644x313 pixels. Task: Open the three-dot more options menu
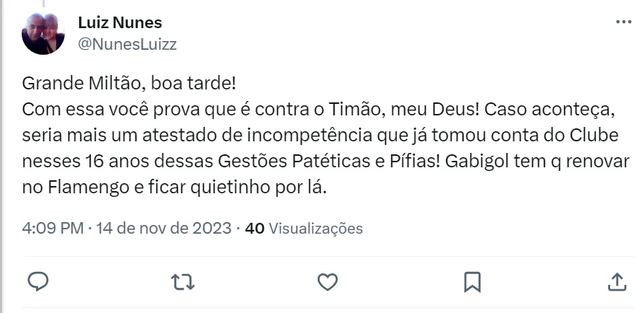click(x=622, y=23)
